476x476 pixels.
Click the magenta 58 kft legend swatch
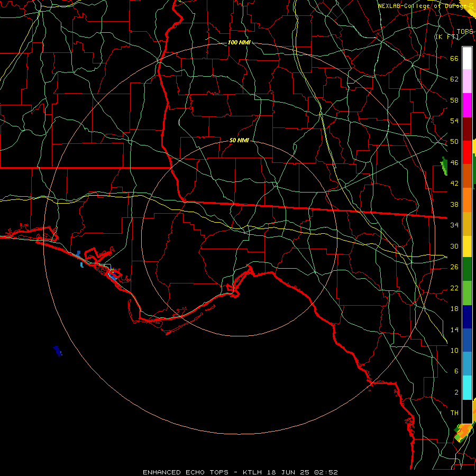467,105
